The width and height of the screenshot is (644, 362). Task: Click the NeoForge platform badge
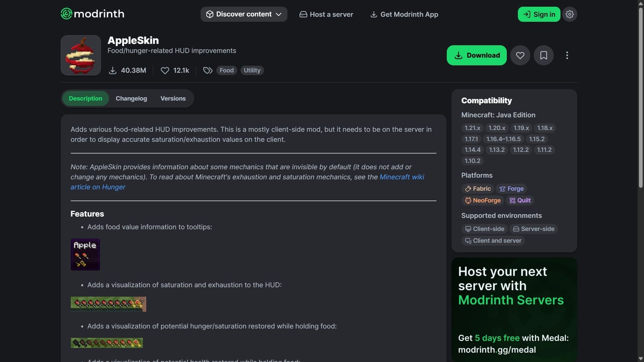482,200
